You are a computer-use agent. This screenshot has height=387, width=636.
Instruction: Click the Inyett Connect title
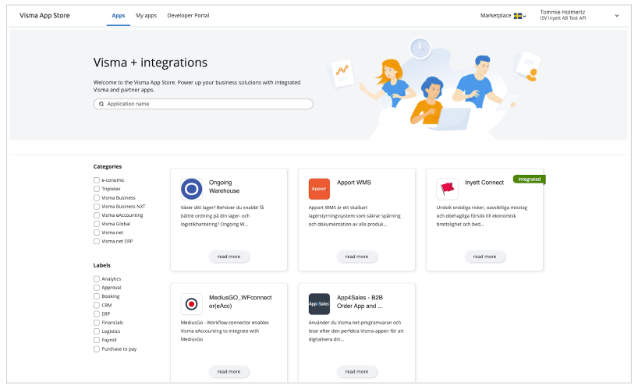[x=484, y=183]
